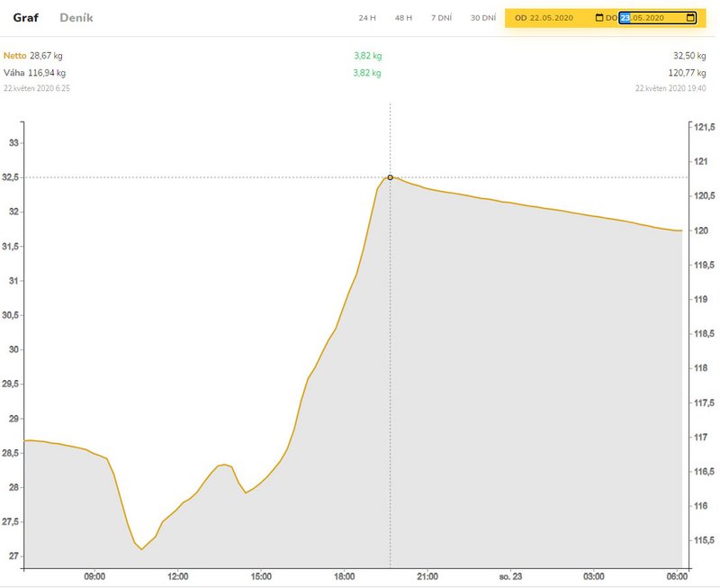Click the 09:00 x-axis label
The width and height of the screenshot is (720, 588).
tap(94, 576)
